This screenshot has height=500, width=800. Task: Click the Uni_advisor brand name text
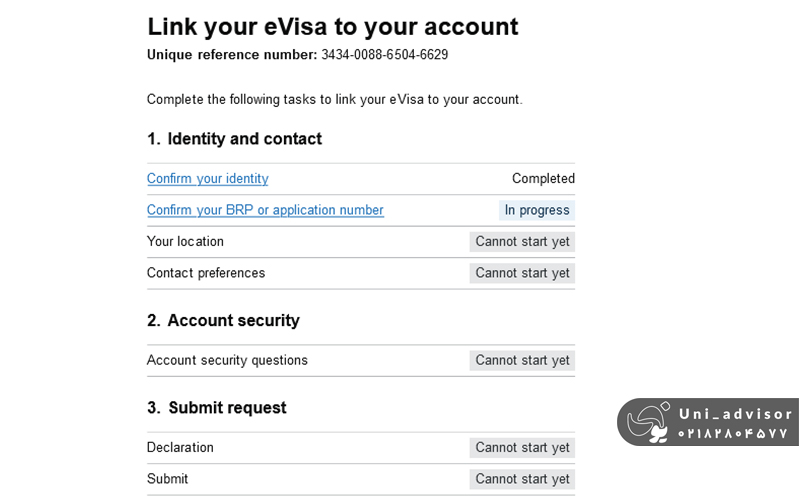[x=735, y=414]
